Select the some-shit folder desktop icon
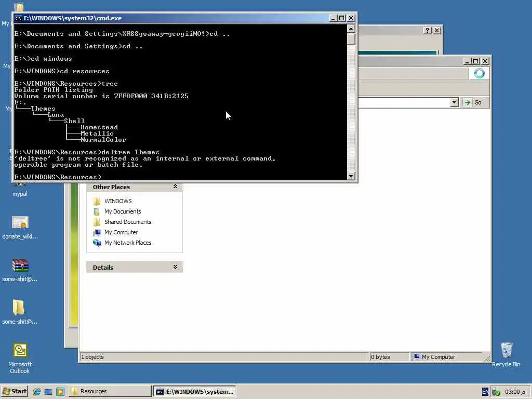 pos(20,312)
